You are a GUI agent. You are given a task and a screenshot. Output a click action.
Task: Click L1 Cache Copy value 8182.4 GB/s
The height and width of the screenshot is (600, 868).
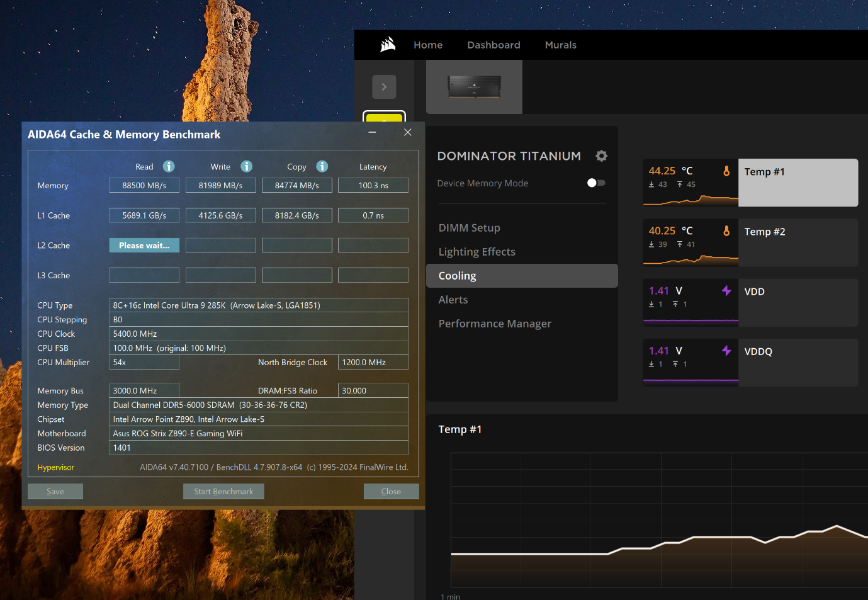tap(296, 215)
